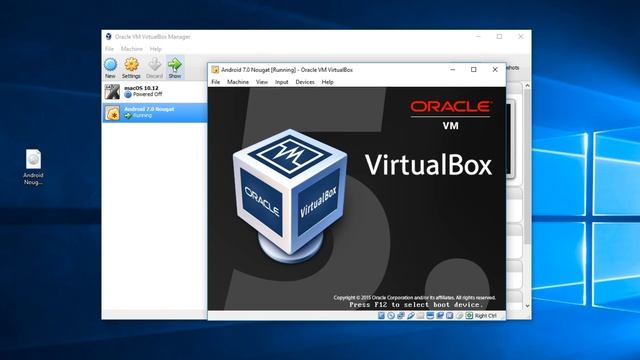
Task: Minimize the Android 7.0 Nougat VM window
Action: click(x=452, y=70)
